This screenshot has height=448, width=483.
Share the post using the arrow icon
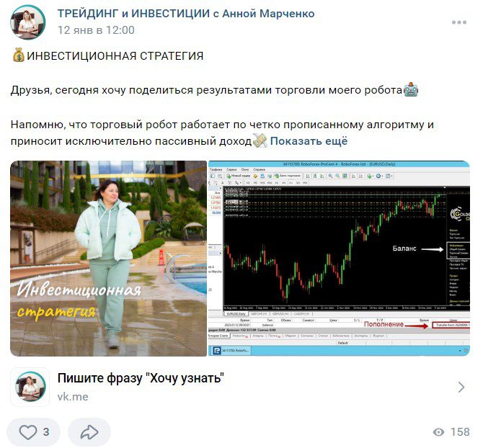coord(89,432)
